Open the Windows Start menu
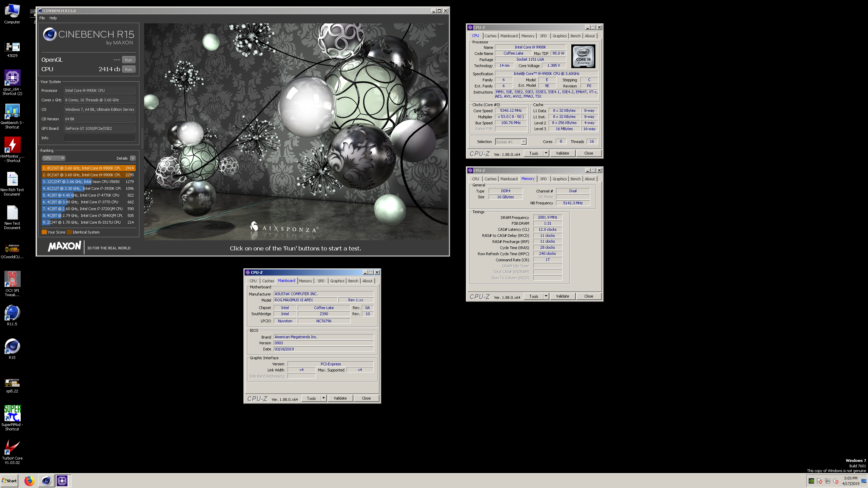This screenshot has height=488, width=868. (9, 481)
